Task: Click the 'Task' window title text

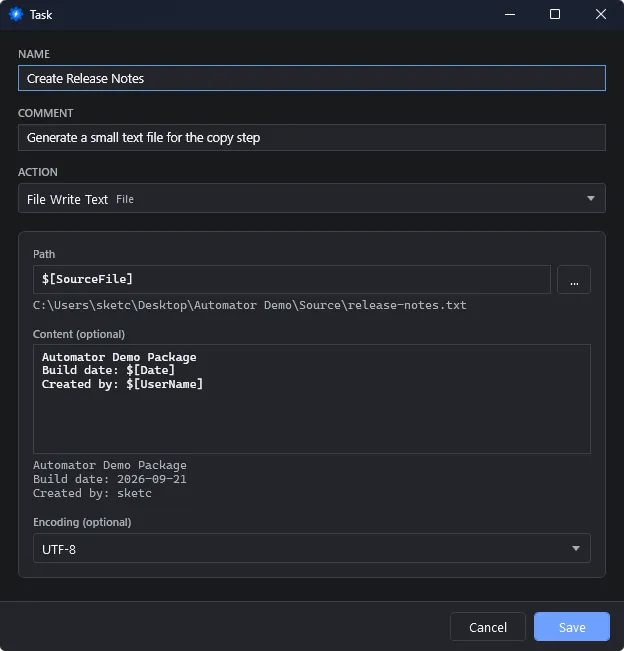Action: pos(41,15)
